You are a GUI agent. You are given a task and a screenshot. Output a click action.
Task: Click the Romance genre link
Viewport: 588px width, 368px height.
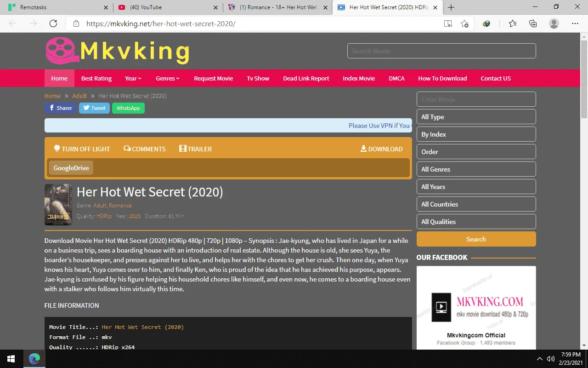pos(120,206)
